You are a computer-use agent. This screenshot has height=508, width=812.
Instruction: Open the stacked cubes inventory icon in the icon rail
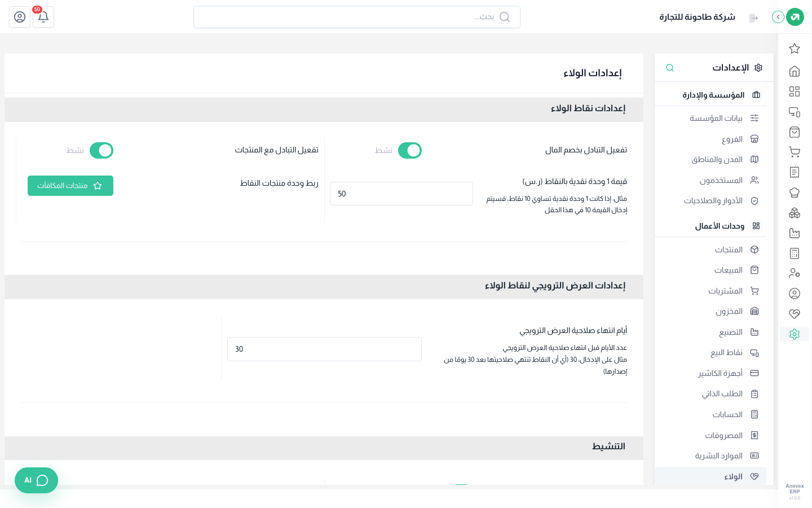point(795,213)
